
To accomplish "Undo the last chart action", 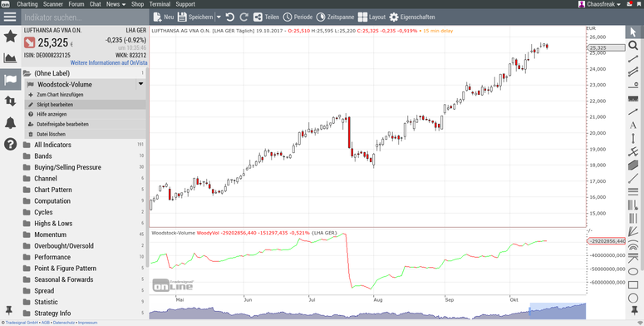I will point(230,17).
